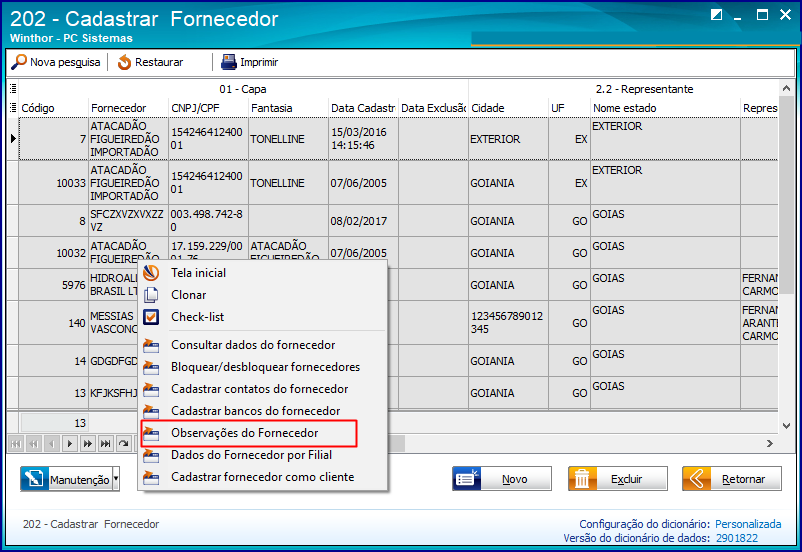Screen dimensions: 802x552
Task: Click the Tela inicial menu icon
Action: pyautogui.click(x=151, y=273)
